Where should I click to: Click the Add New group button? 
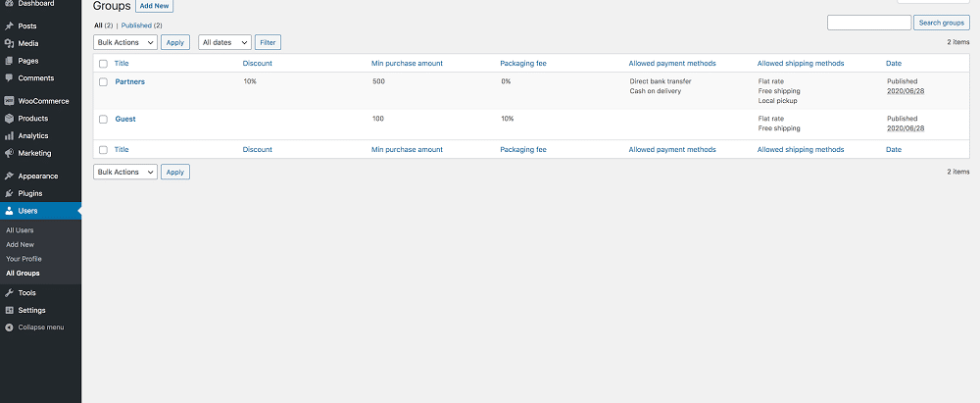[x=155, y=6]
